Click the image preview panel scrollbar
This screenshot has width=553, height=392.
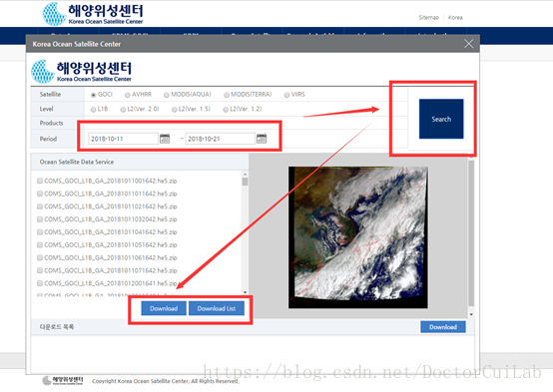point(471,233)
